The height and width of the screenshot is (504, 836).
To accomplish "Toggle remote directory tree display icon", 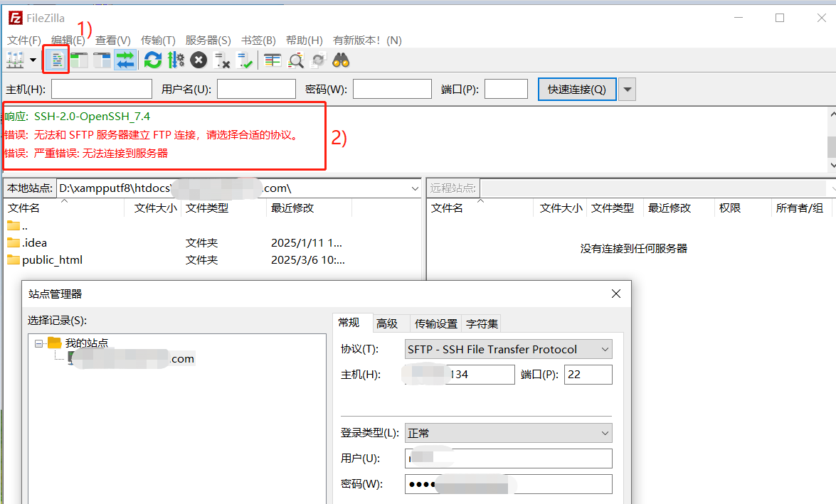I will 102,60.
